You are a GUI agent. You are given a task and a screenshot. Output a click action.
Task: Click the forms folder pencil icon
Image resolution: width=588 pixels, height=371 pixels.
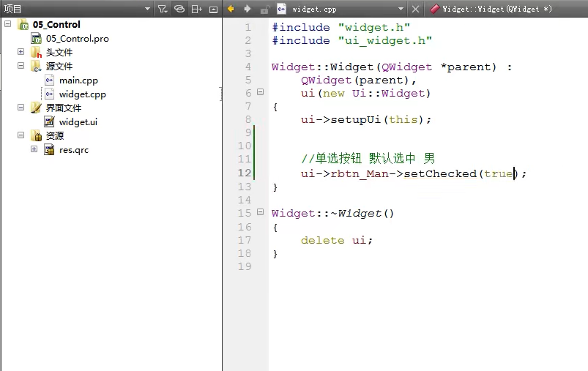pyautogui.click(x=37, y=108)
